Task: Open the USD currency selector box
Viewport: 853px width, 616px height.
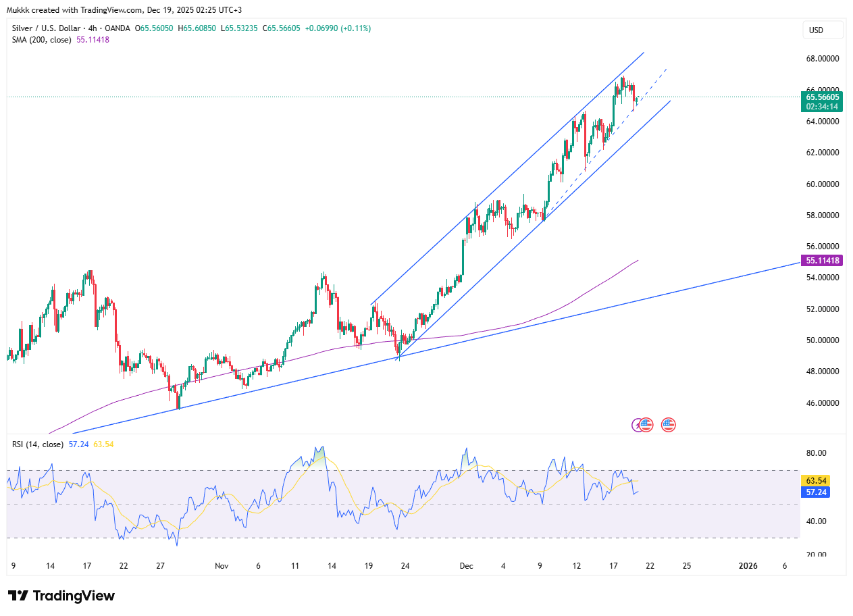Action: tap(823, 30)
